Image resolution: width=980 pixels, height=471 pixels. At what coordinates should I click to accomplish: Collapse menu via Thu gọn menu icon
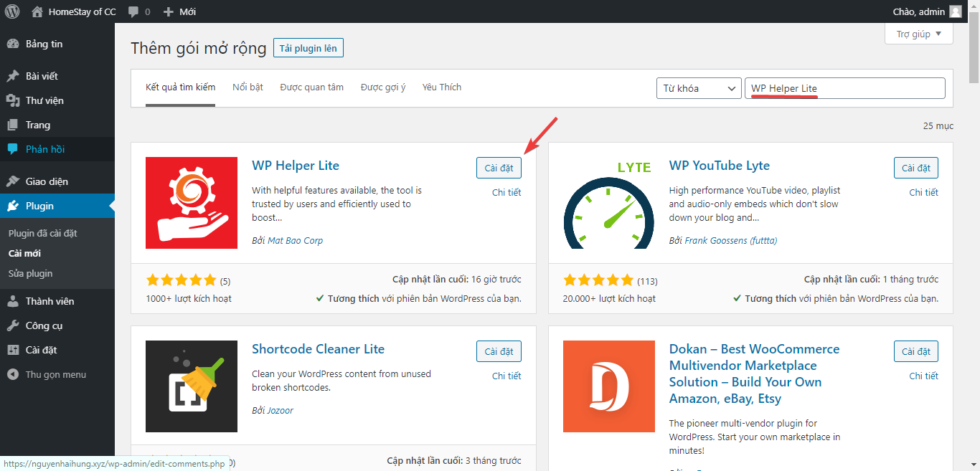(x=13, y=374)
